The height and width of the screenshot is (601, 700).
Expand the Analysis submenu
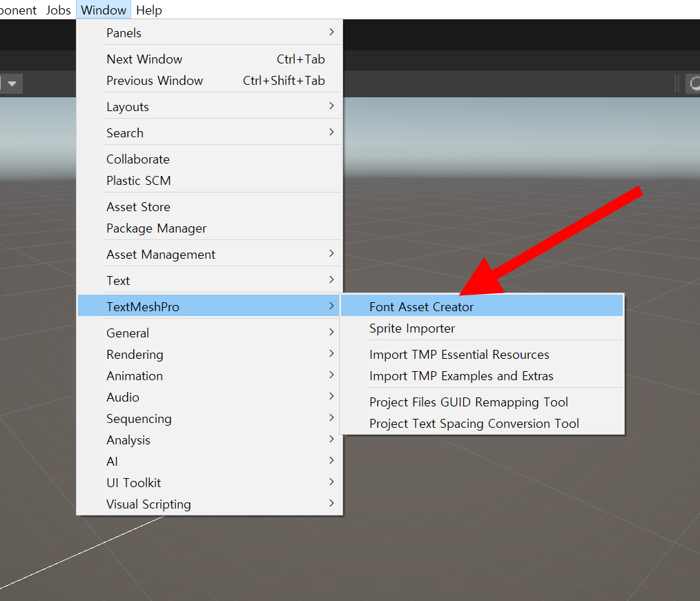coord(210,440)
